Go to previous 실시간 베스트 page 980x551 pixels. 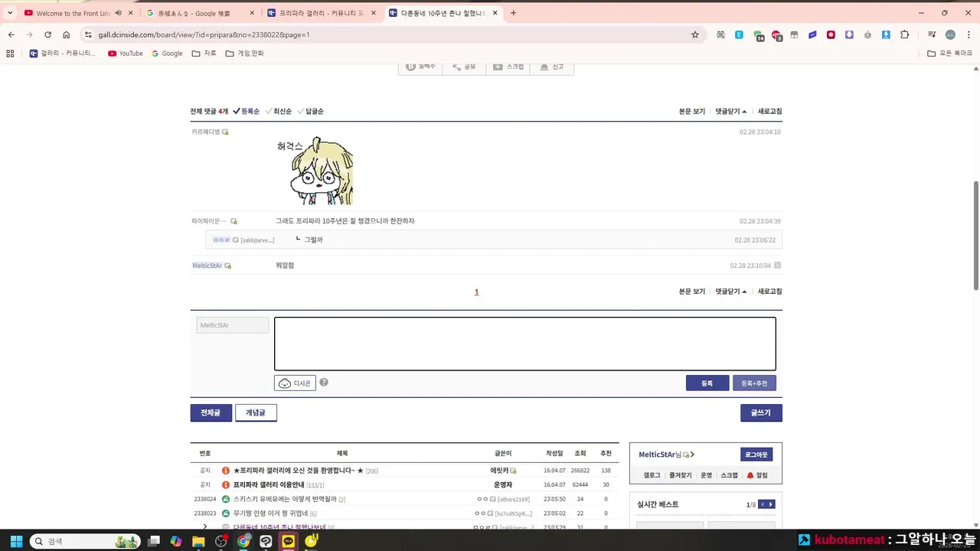point(763,504)
